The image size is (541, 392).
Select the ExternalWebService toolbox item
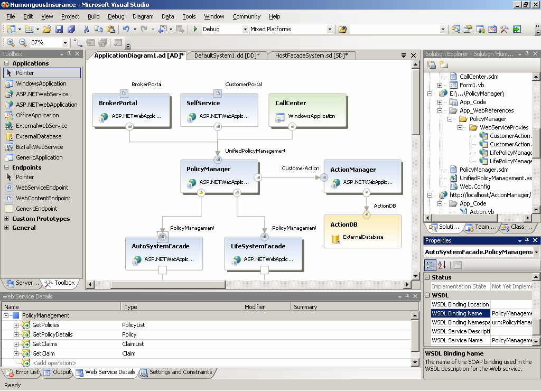(x=41, y=126)
